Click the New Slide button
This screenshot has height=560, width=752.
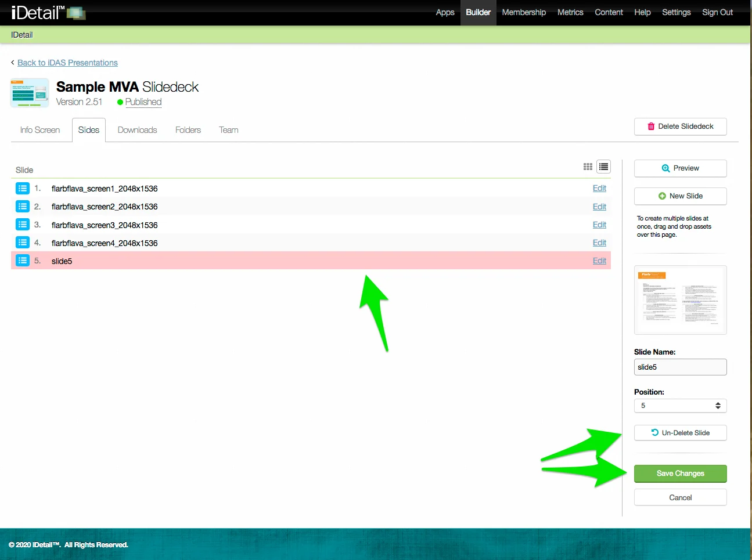(681, 196)
